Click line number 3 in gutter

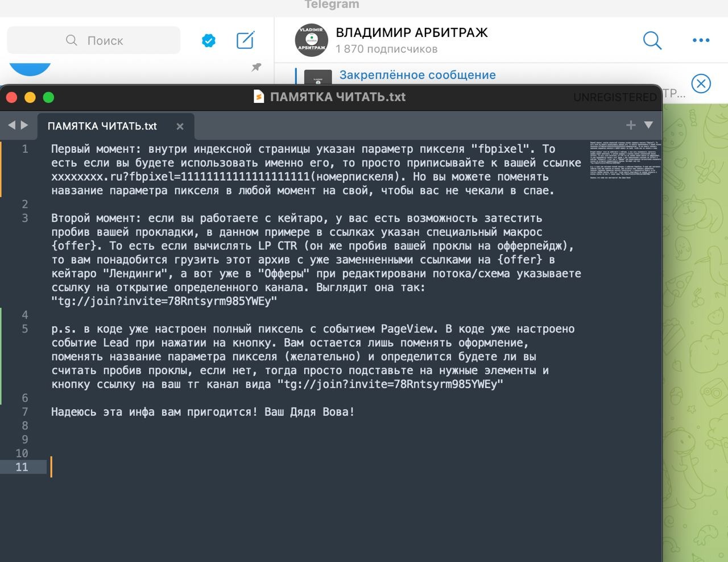coord(24,218)
